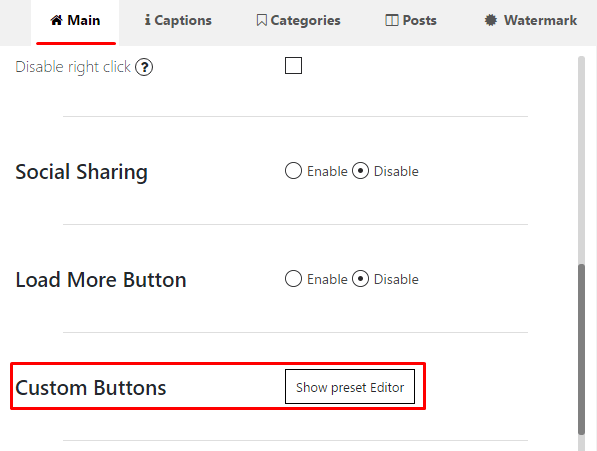Image resolution: width=597 pixels, height=451 pixels.
Task: Check the Disable right click checkbox
Action: point(293,65)
